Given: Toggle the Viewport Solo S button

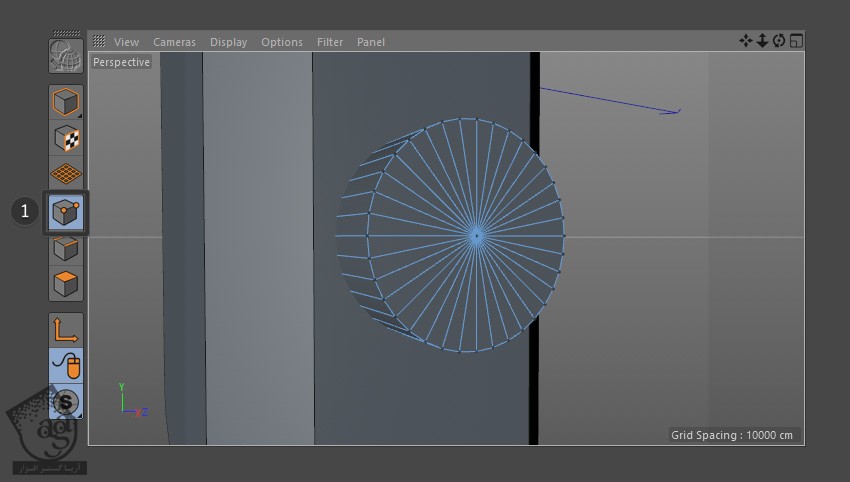Looking at the screenshot, I should point(66,402).
